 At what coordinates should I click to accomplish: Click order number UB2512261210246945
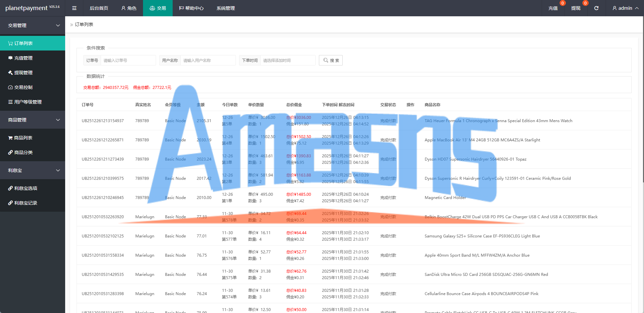tap(103, 197)
